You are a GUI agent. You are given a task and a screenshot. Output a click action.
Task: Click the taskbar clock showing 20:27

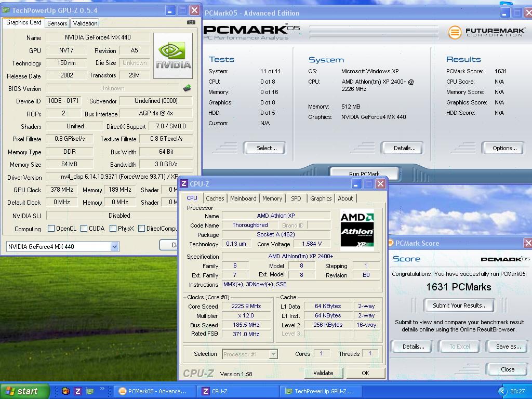[517, 391]
